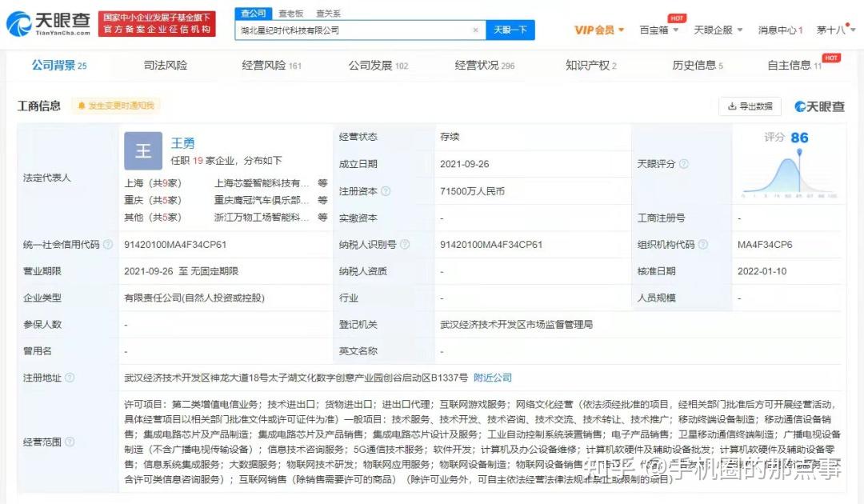Click 上海芯爱智能科技有 company link
Viewport: 864px width, 504px height.
[x=261, y=183]
